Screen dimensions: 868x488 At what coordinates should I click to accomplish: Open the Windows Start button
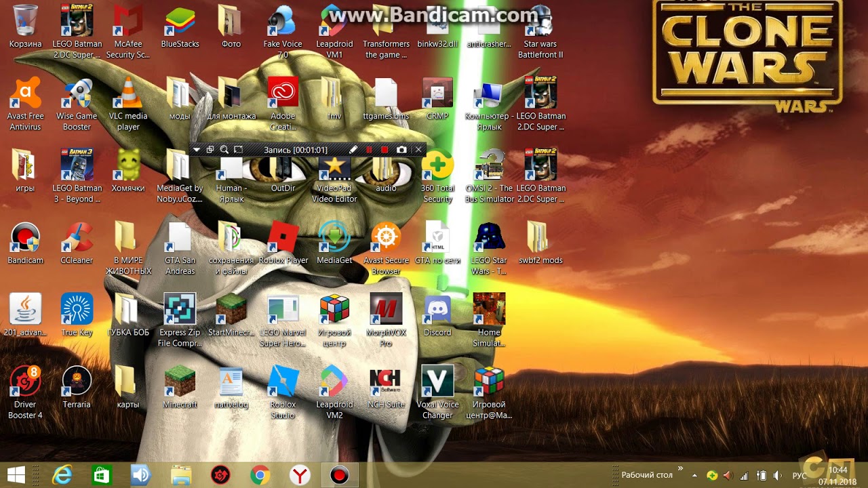[x=16, y=475]
